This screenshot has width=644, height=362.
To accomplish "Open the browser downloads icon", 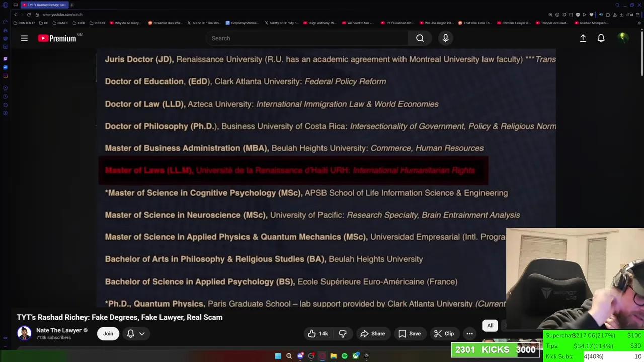I will pos(622,15).
